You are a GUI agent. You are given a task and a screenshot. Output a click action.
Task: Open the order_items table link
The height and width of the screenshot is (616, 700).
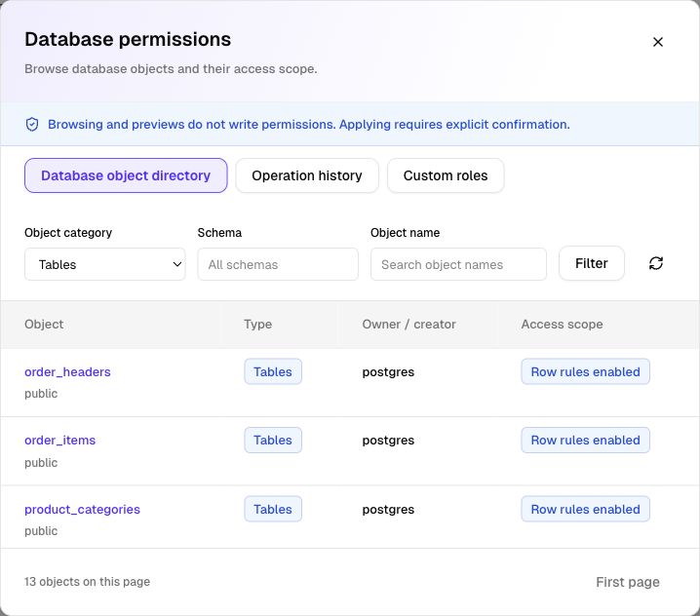(x=59, y=441)
